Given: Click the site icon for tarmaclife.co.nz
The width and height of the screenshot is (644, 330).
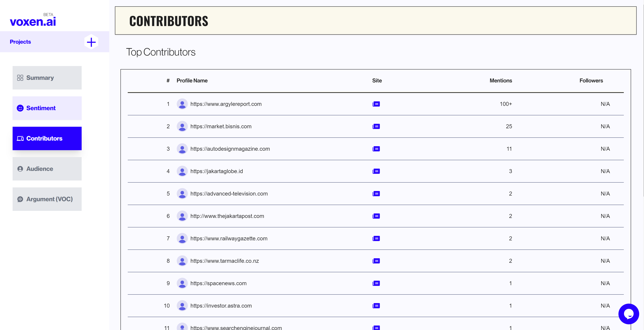Looking at the screenshot, I should coord(376,261).
